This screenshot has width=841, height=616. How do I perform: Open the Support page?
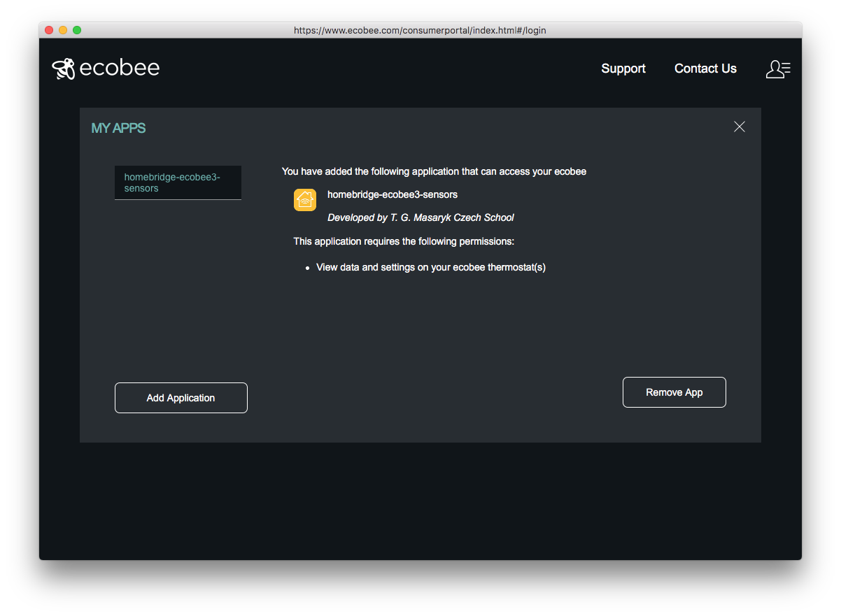623,69
